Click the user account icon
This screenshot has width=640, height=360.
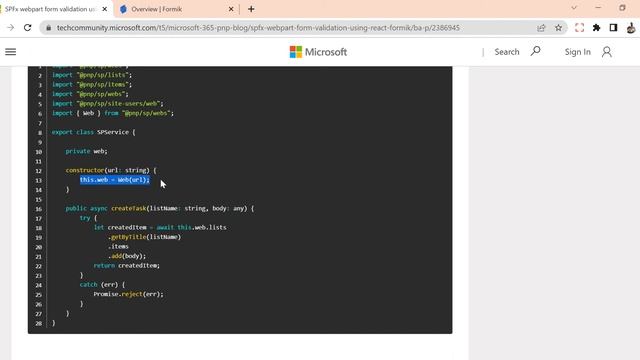coord(607,52)
